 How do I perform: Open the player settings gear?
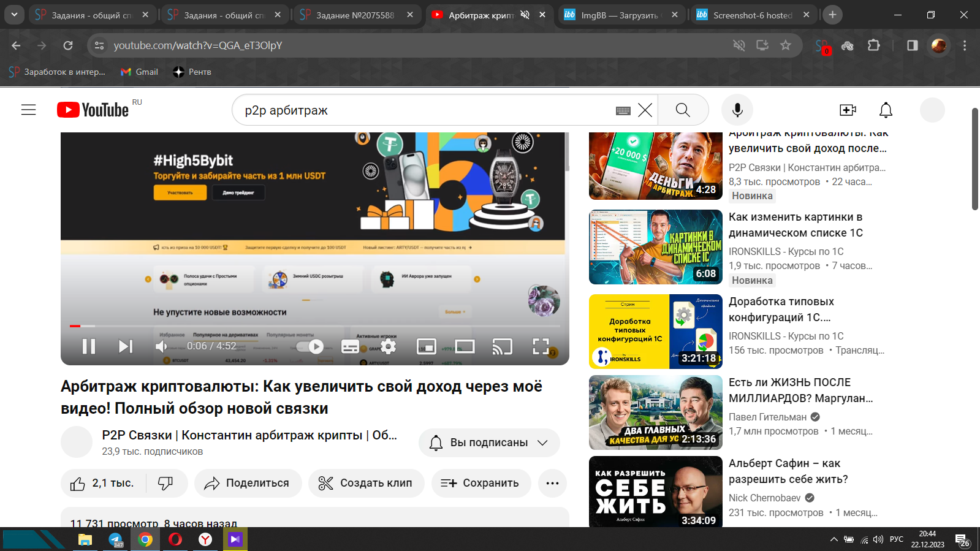click(388, 347)
